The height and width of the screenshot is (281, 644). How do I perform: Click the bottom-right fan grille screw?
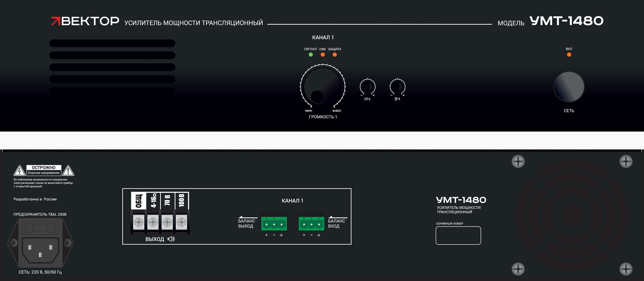pos(626,269)
